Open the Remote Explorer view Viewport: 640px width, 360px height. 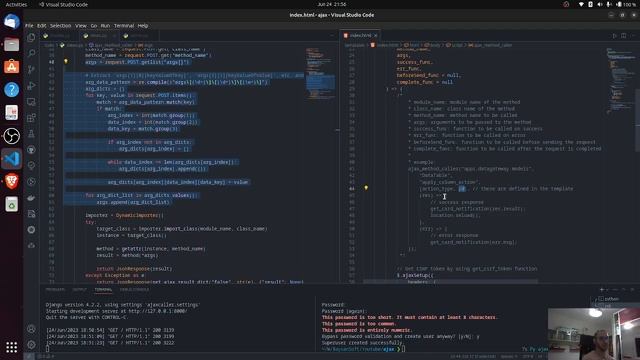tap(31, 102)
